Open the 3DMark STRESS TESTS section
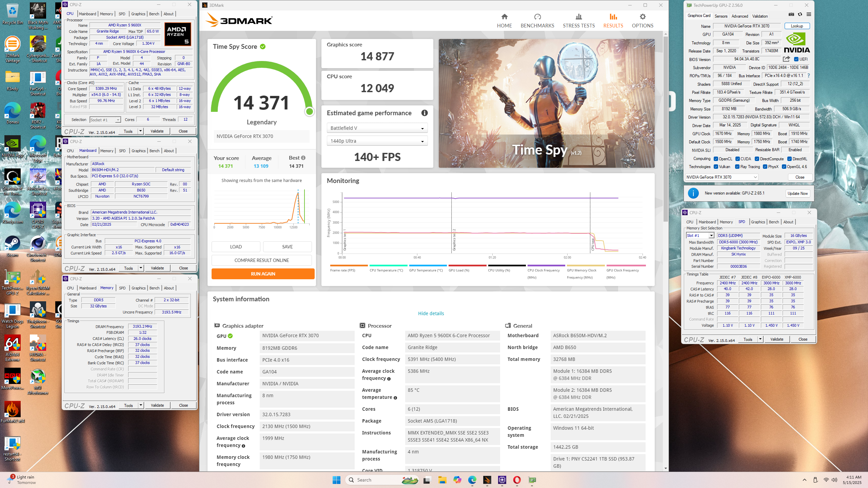Screen dimensions: 868x488 [x=578, y=21]
